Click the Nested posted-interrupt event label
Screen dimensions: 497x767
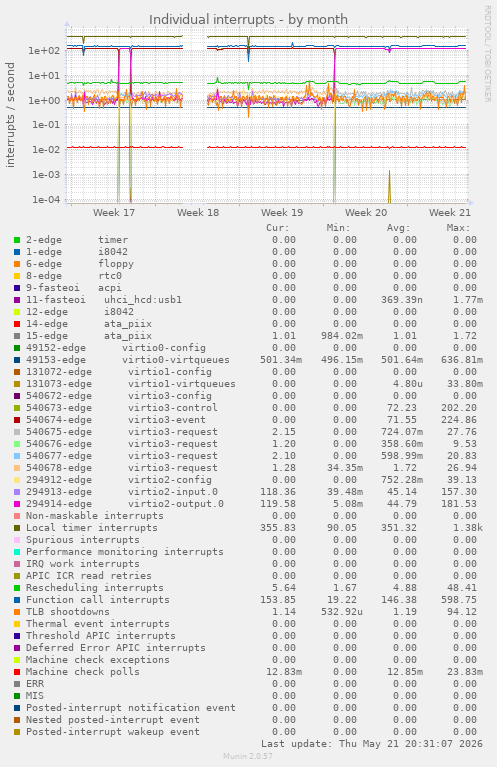pyautogui.click(x=113, y=720)
